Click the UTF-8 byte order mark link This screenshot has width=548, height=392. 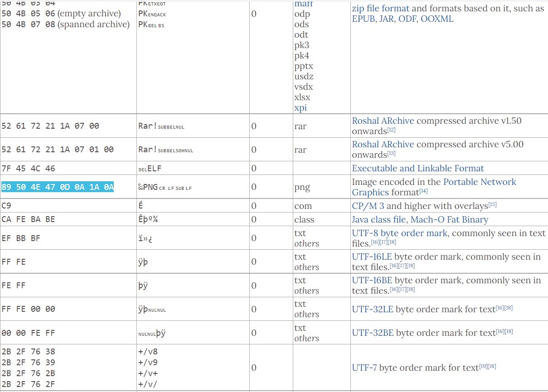399,233
